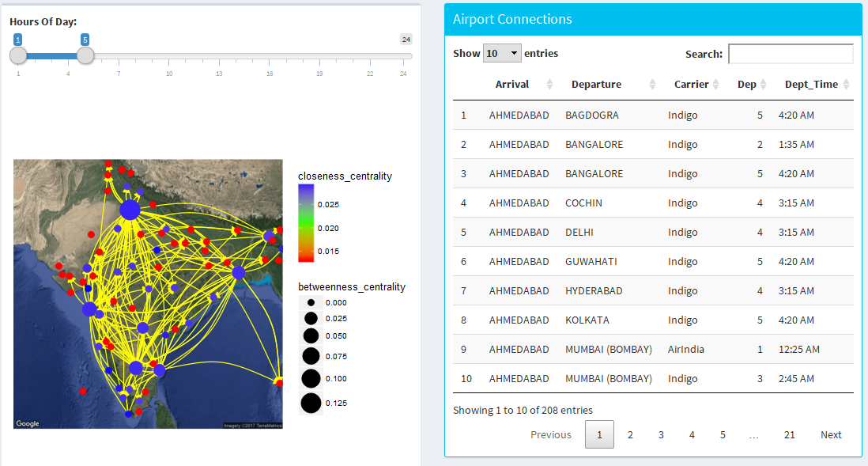Click the closeness centrality color gradient legend
868x466 pixels.
pyautogui.click(x=306, y=223)
